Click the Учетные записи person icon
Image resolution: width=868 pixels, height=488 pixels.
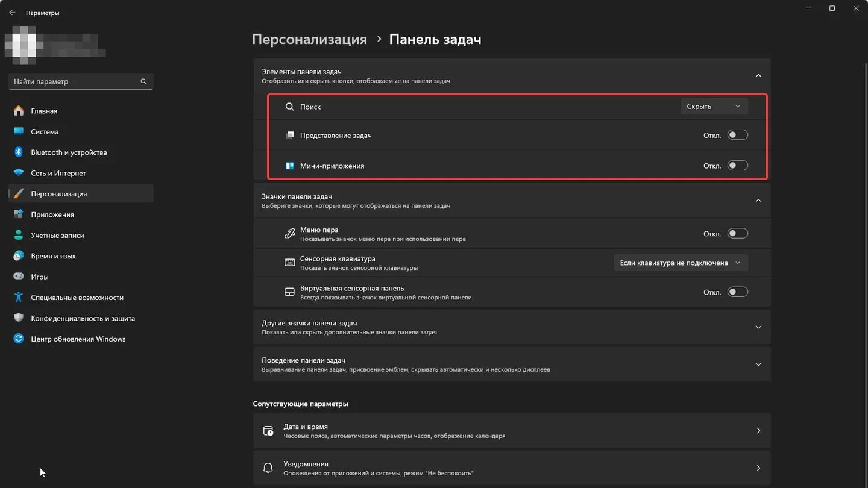coord(19,235)
